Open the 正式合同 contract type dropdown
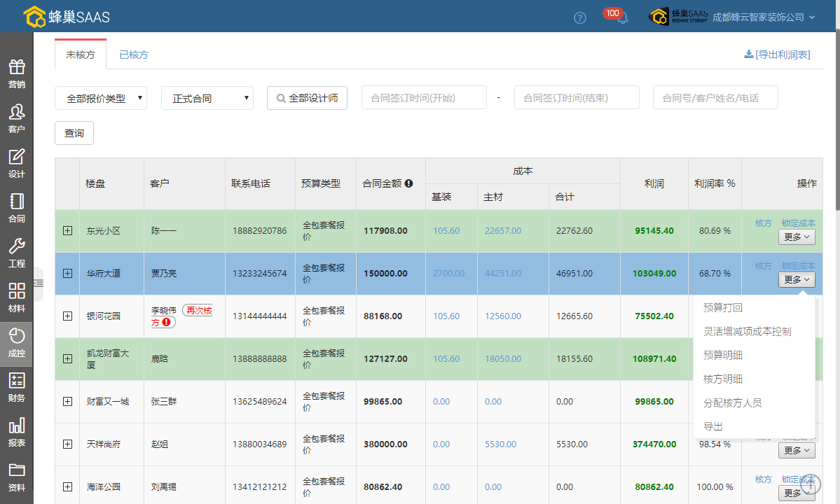The height and width of the screenshot is (504, 840). tap(207, 99)
